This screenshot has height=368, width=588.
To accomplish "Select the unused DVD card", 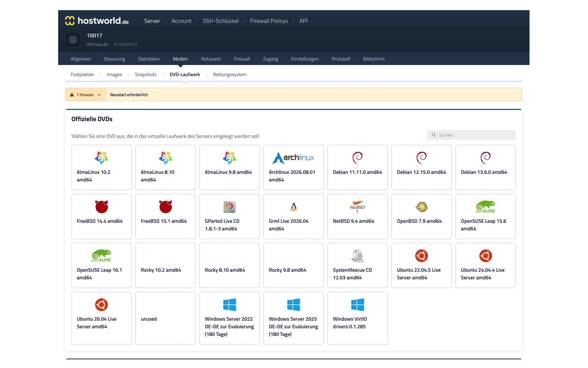I will pyautogui.click(x=165, y=318).
